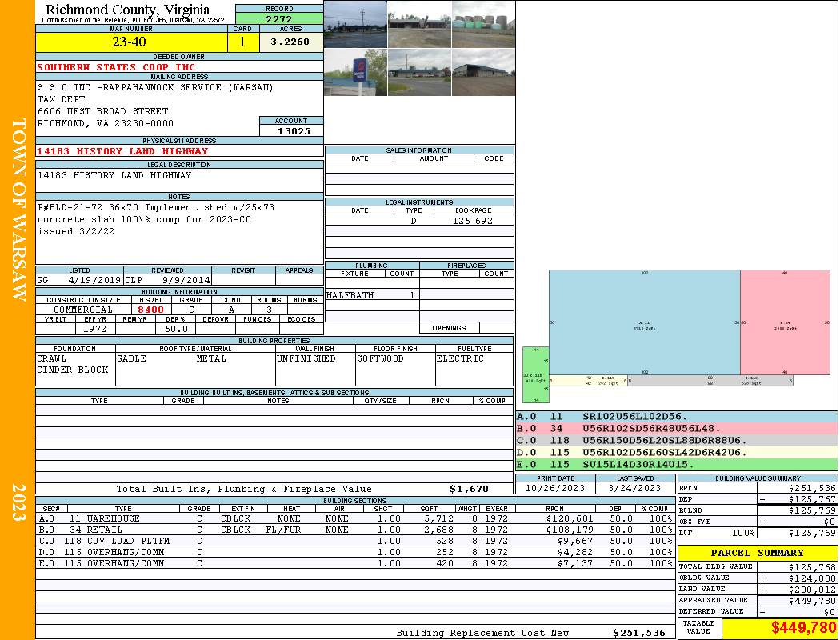This screenshot has height=640, width=840.
Task: Select print date 10/26/2023
Action: 555,488
